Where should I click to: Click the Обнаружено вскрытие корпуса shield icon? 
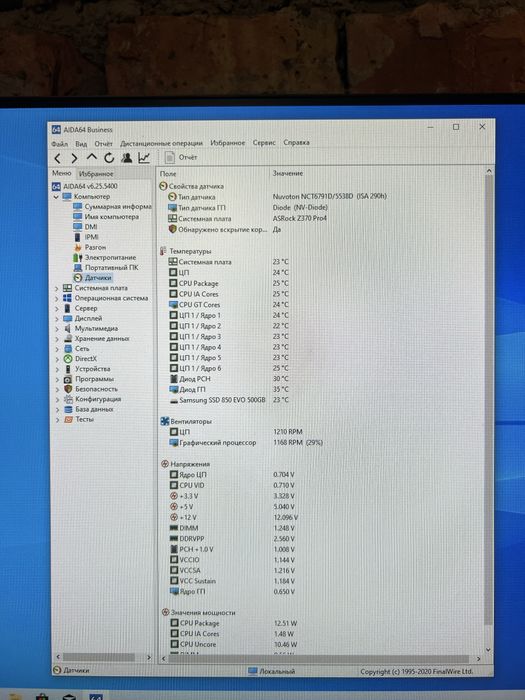172,229
